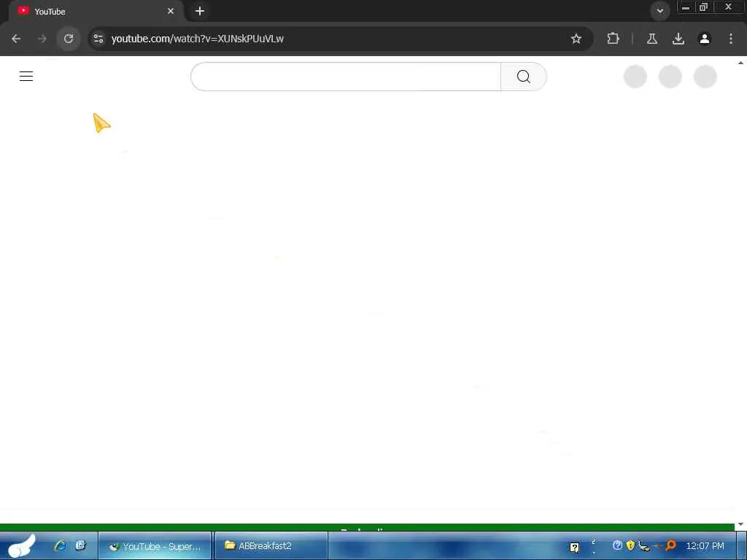Select the YouTube browser tab

[96, 11]
